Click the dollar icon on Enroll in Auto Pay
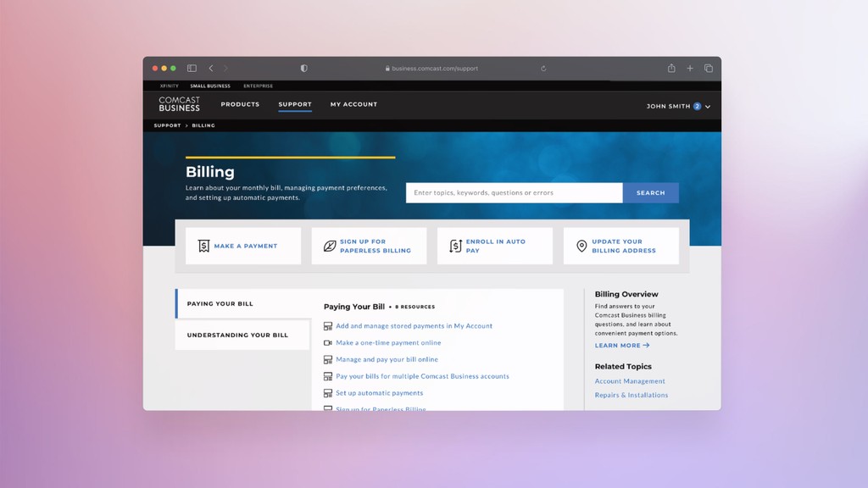868x488 pixels. click(x=455, y=246)
